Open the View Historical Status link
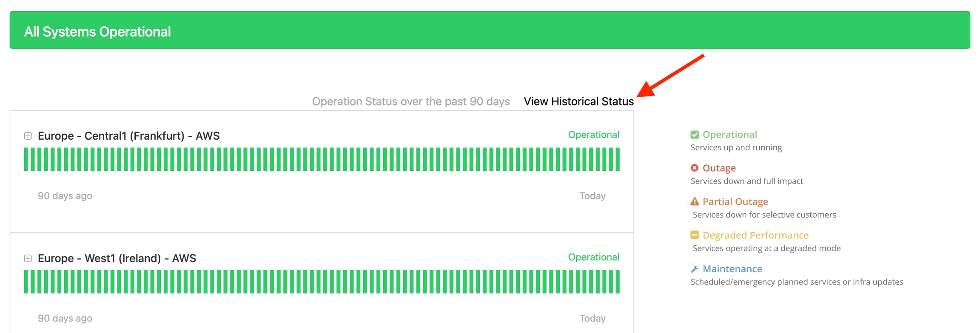980x333 pixels. 578,101
